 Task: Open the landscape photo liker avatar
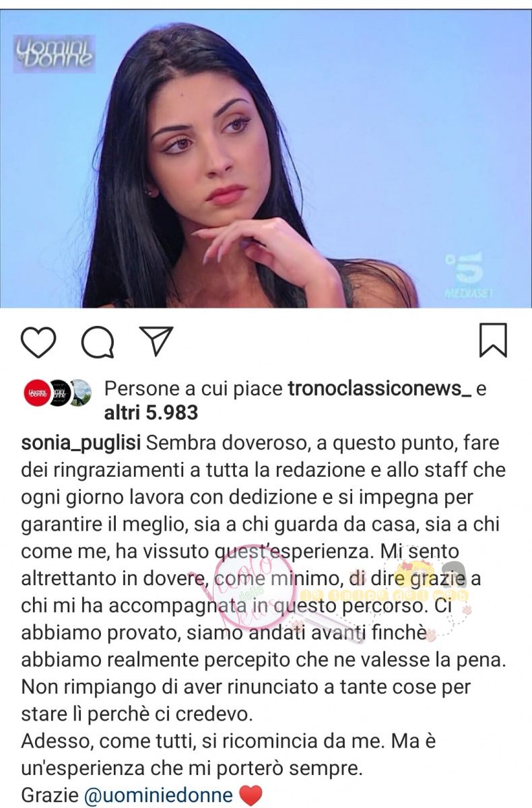pos(80,393)
